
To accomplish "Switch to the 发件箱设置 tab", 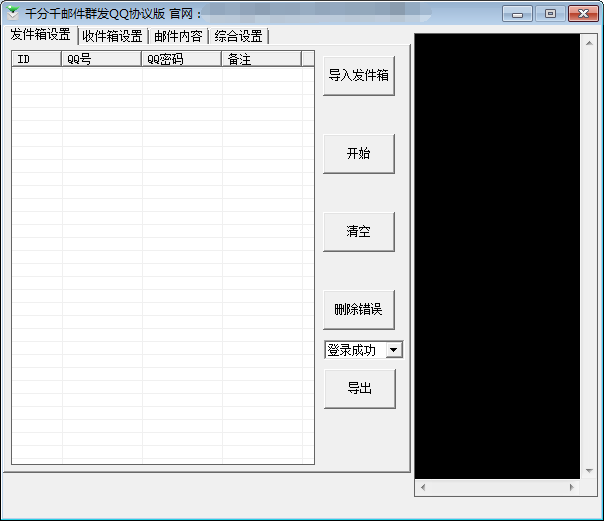I will pyautogui.click(x=40, y=35).
